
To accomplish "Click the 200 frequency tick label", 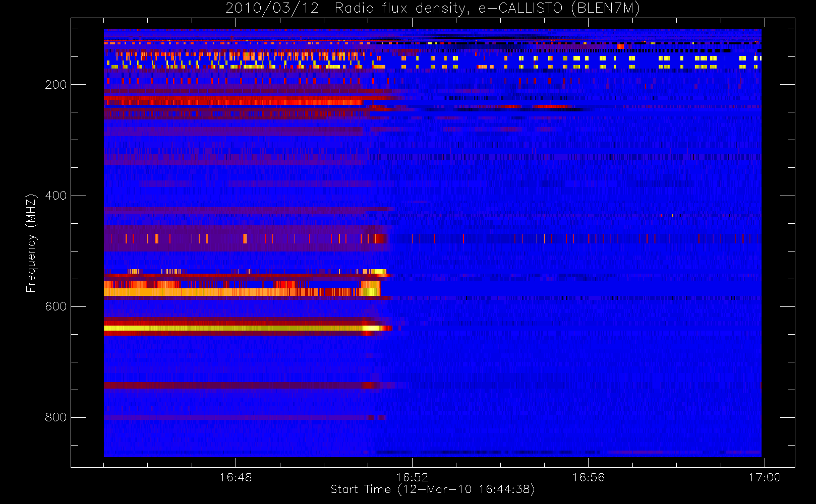I will tap(55, 85).
